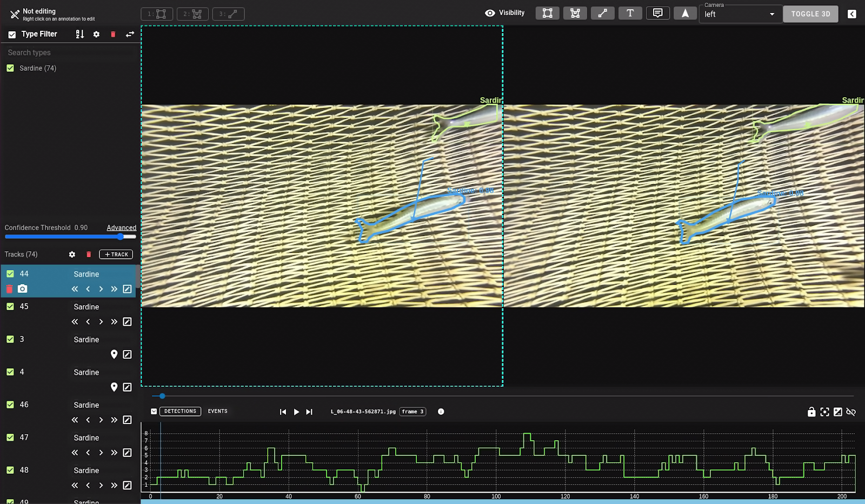Click the info icon next to the frame number
The image size is (865, 504).
441,412
